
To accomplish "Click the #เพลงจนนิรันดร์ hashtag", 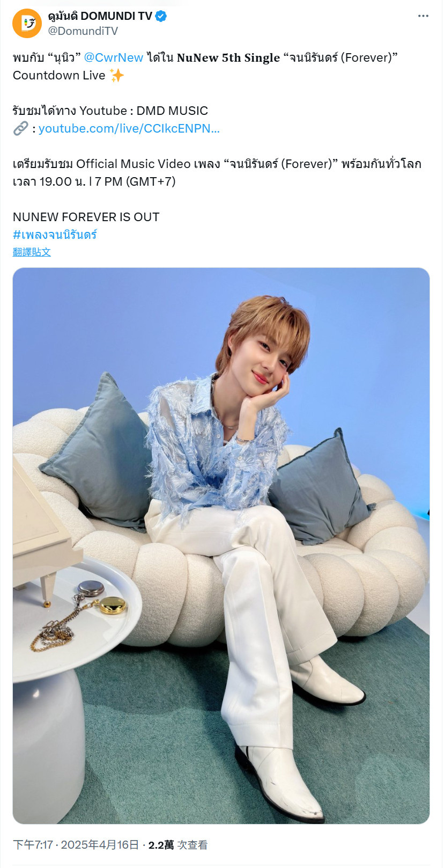I will click(x=55, y=235).
